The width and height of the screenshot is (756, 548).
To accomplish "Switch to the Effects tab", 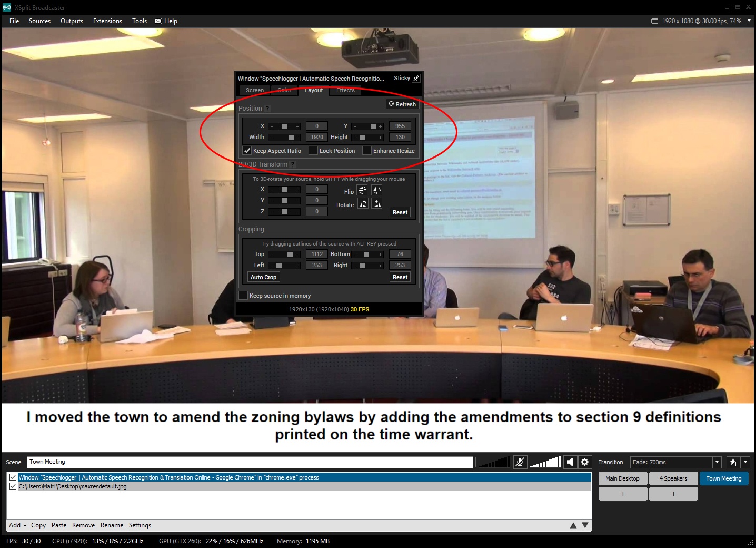I will (x=345, y=90).
